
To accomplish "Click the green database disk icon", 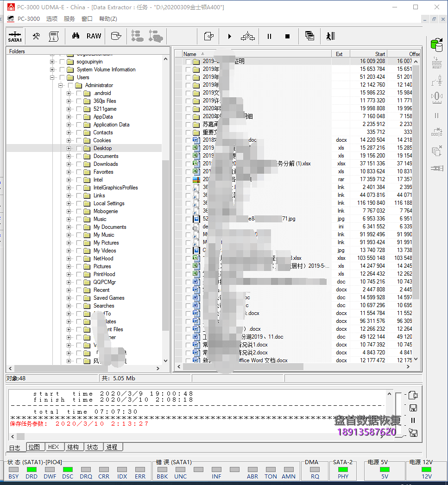I will click(x=436, y=45).
